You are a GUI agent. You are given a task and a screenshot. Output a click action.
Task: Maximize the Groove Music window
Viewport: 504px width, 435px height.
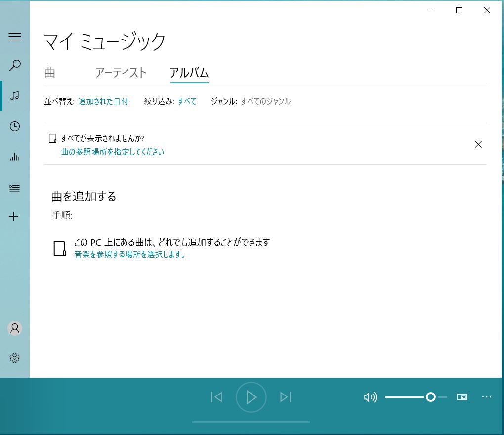pyautogui.click(x=459, y=10)
